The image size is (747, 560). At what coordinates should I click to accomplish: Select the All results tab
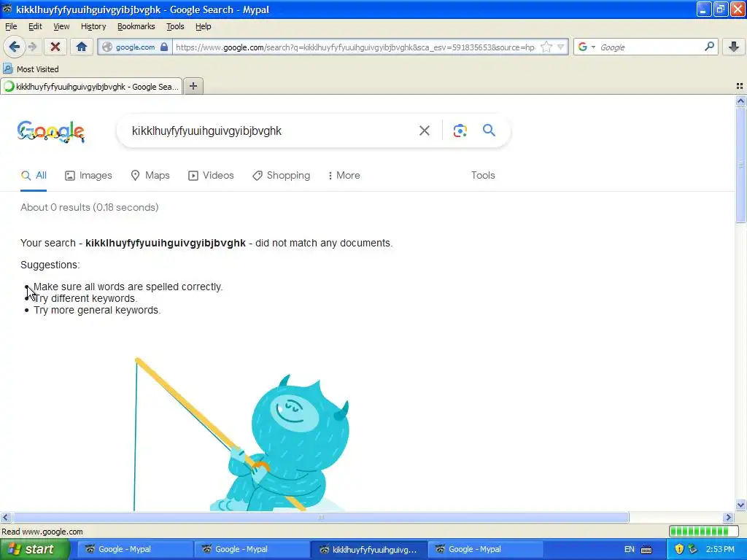click(34, 175)
